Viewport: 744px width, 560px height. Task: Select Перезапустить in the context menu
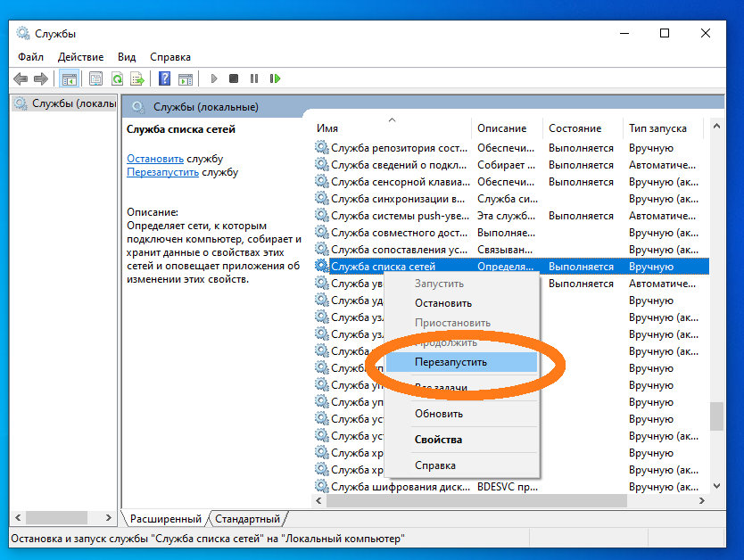pyautogui.click(x=451, y=362)
